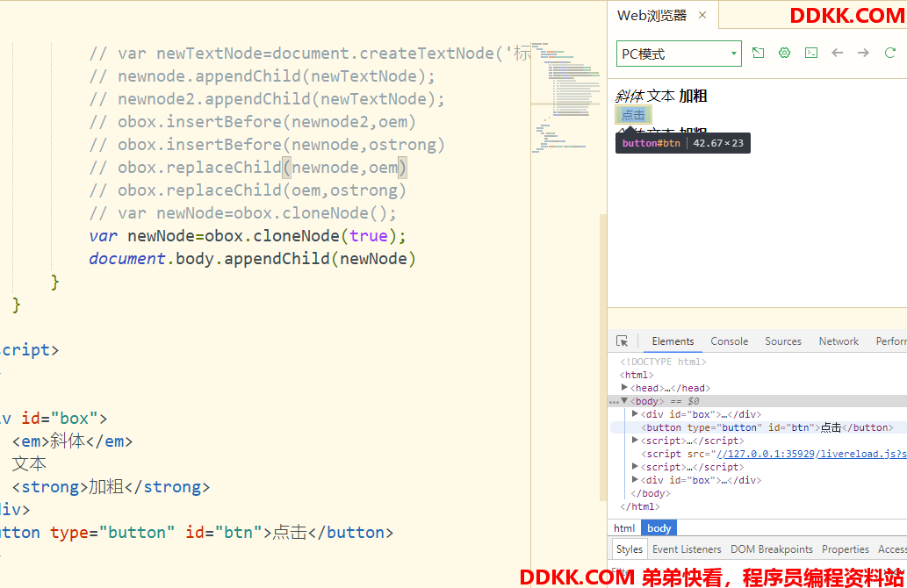Image resolution: width=907 pixels, height=588 pixels.
Task: Click the id="box" div opening tag in the editor
Action: (x=54, y=418)
